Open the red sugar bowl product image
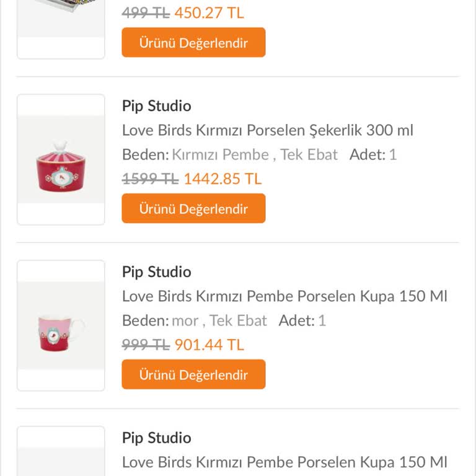The image size is (476, 476). pyautogui.click(x=61, y=160)
